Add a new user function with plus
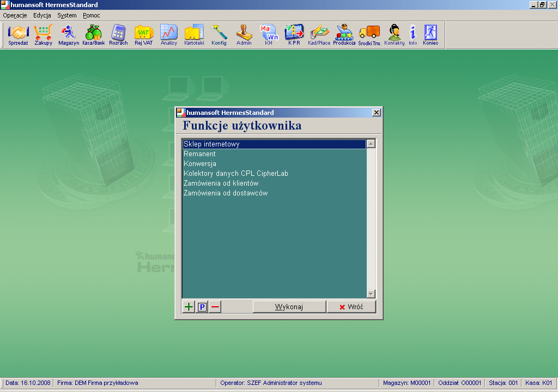The width and height of the screenshot is (558, 392). pos(189,307)
